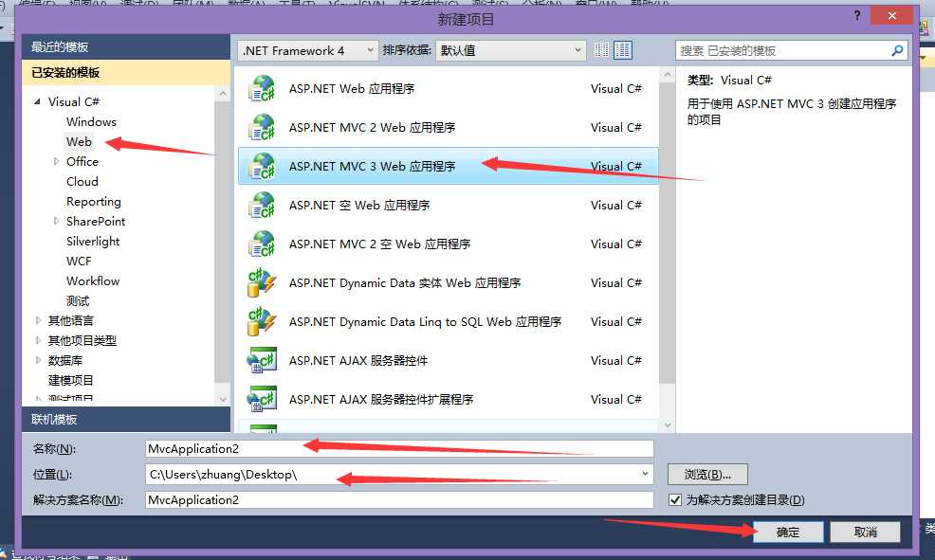Click the ASP.NET AJAX 服务器控件扩展程序 icon
This screenshot has height=560, width=935.
[261, 399]
